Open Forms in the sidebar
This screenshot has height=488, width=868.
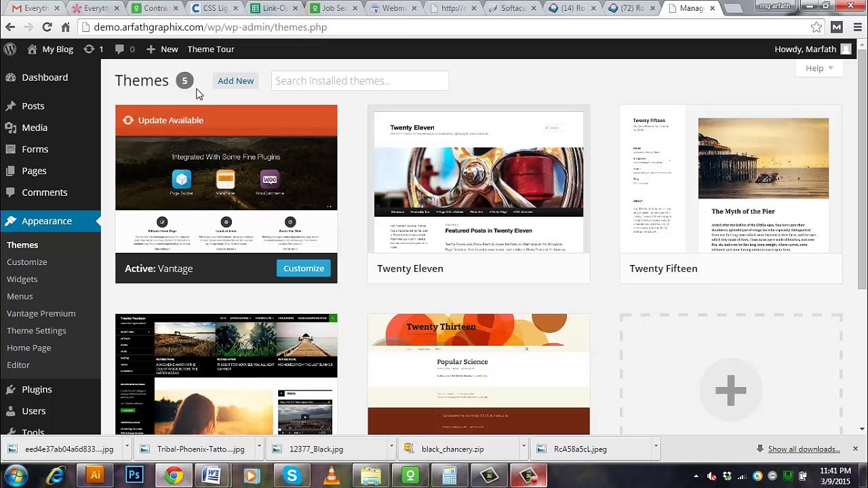[x=50, y=149]
